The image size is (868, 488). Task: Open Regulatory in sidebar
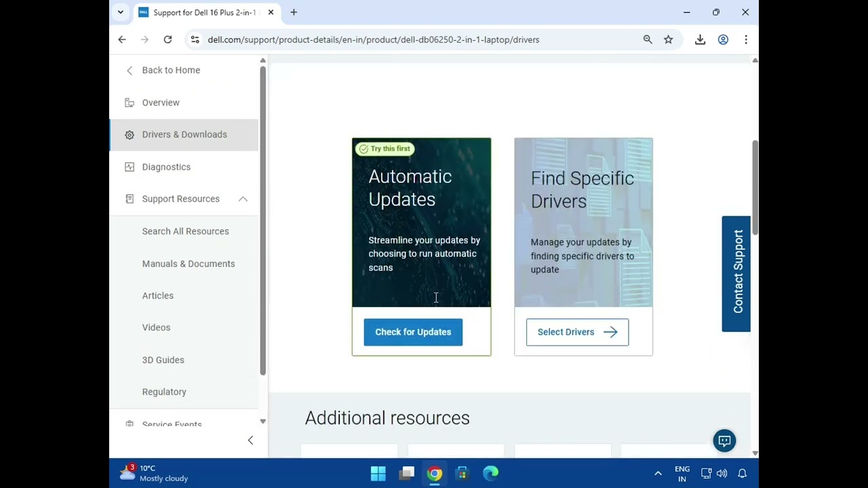click(164, 392)
